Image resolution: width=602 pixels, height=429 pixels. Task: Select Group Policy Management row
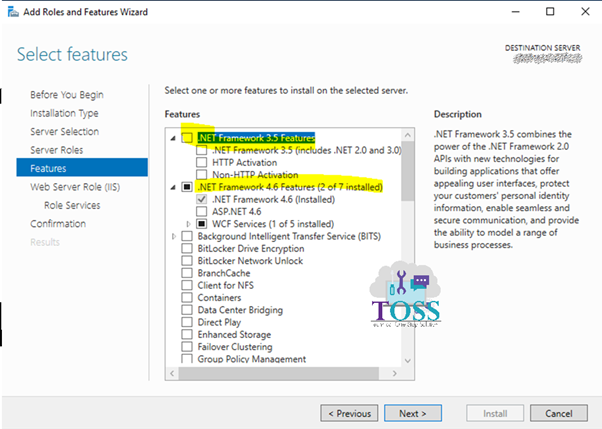251,359
